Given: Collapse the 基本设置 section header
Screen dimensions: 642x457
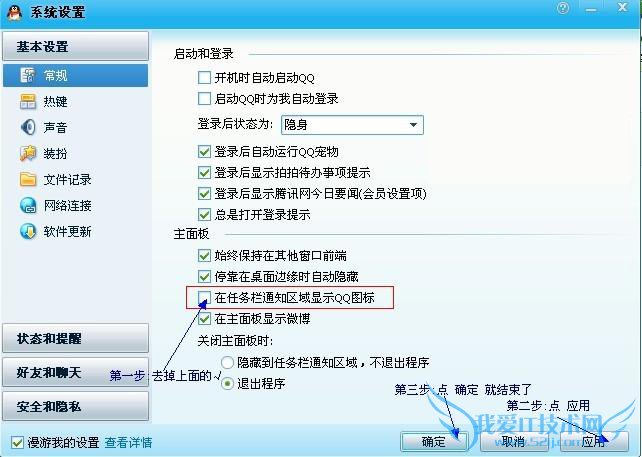Looking at the screenshot, I should tap(75, 46).
